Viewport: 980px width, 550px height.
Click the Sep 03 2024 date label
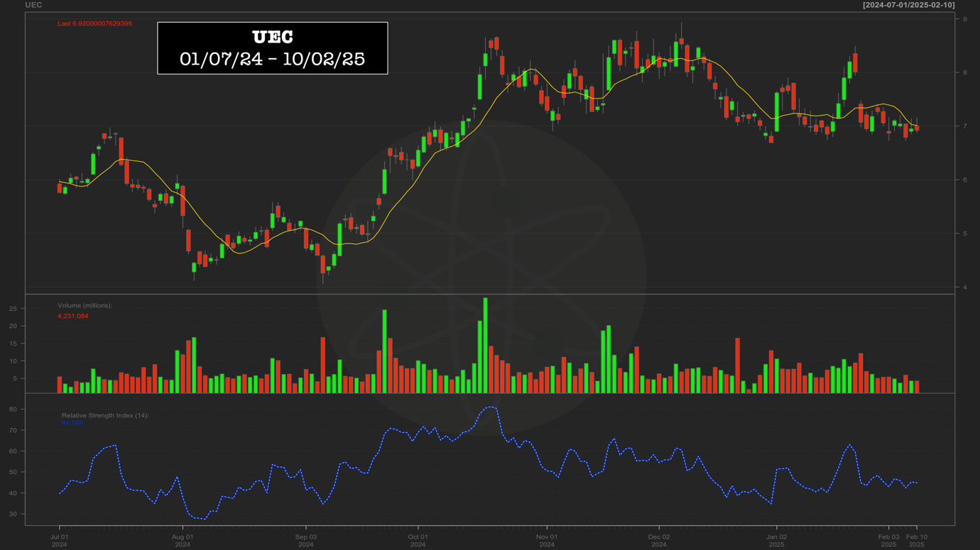click(306, 541)
